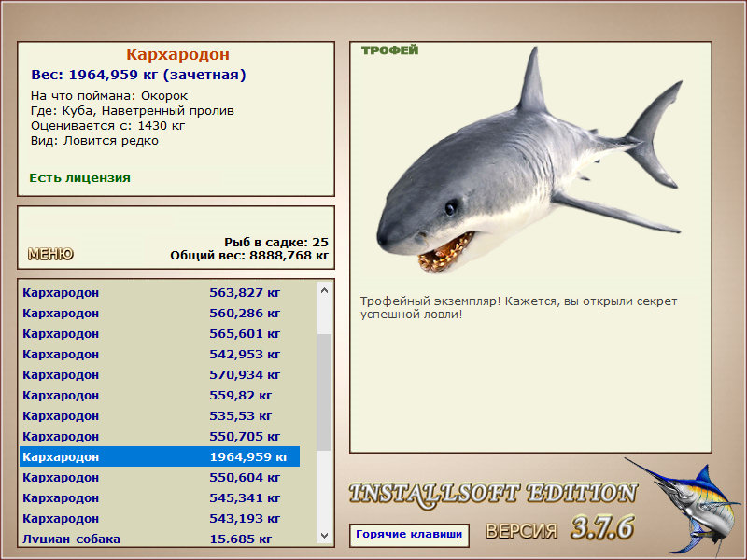Viewport: 747px width, 560px height.
Task: Select Кархародон 559,82 кг row
Action: pyautogui.click(x=160, y=395)
